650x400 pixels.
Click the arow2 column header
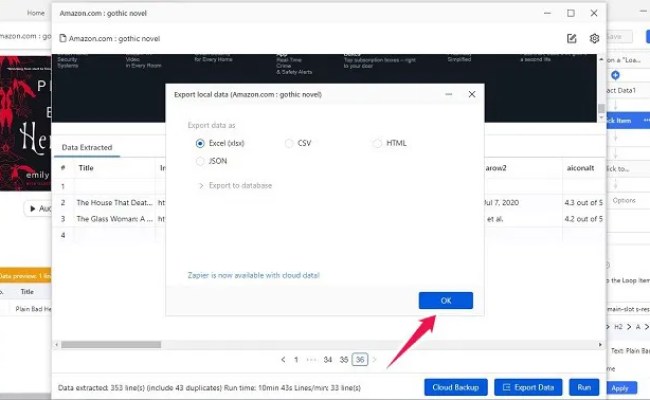point(496,168)
